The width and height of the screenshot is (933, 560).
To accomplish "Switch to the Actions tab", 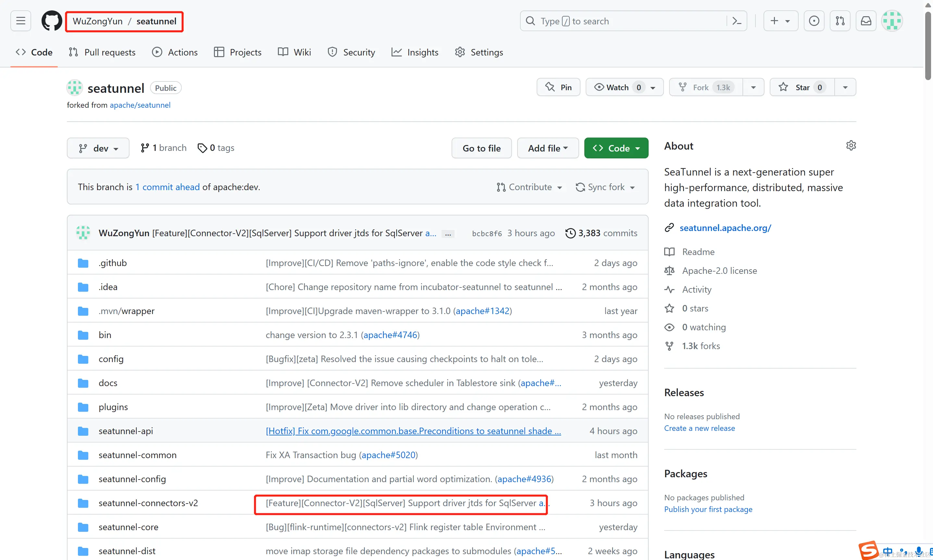I will tap(175, 53).
